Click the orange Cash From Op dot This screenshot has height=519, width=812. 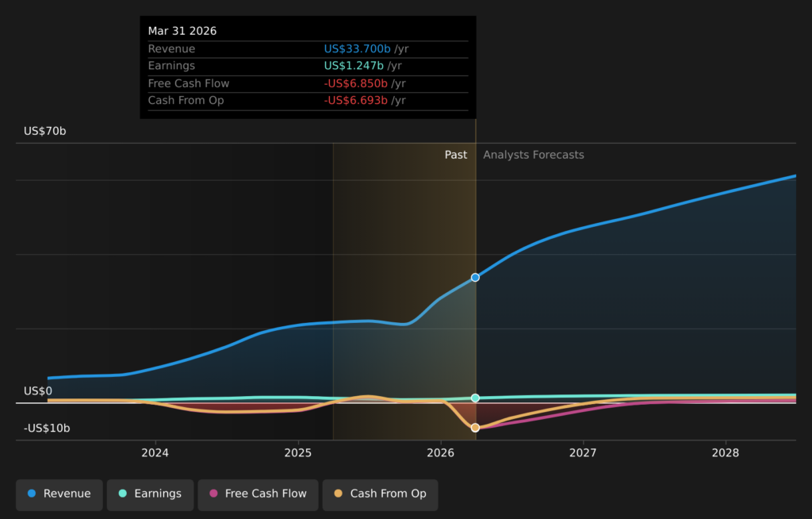[x=338, y=494]
